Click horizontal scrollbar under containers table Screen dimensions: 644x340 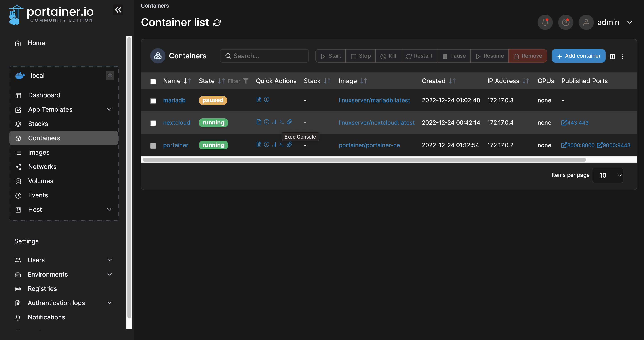(x=364, y=160)
